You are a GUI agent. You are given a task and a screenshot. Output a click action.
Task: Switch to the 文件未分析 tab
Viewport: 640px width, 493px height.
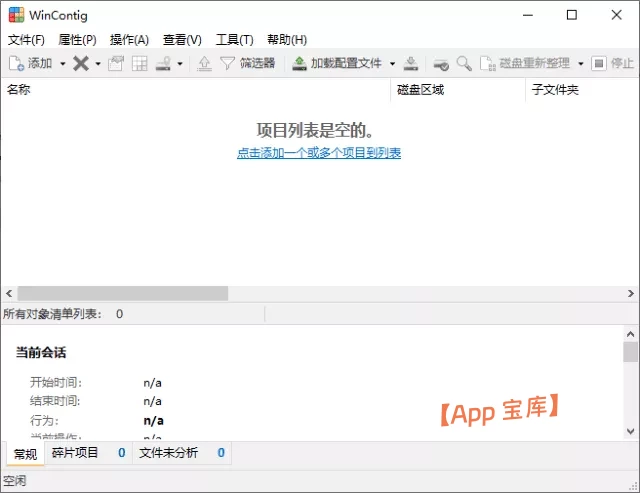182,453
